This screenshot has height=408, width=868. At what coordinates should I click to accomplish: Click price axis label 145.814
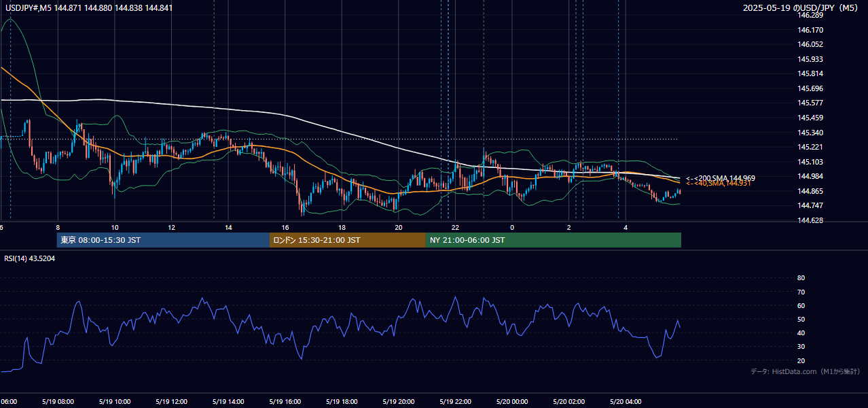click(x=811, y=73)
